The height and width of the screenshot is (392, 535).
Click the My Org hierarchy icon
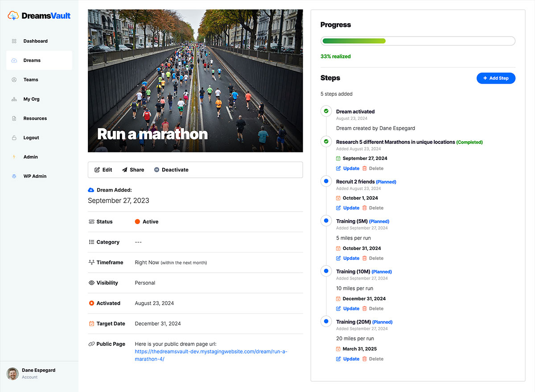pos(14,99)
